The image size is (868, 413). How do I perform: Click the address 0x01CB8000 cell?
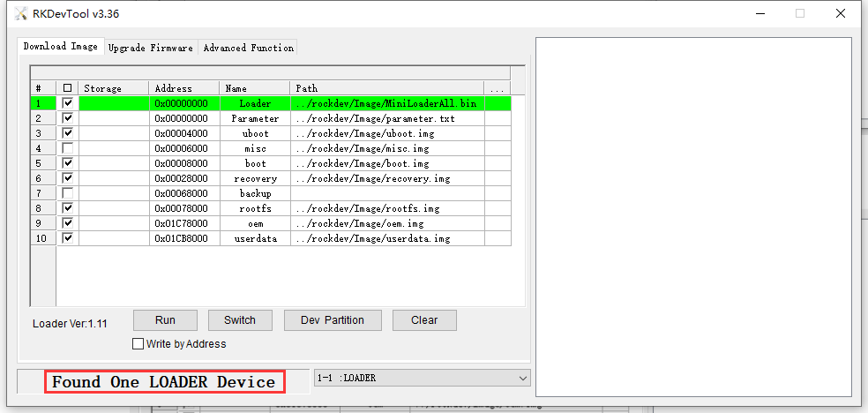point(184,238)
